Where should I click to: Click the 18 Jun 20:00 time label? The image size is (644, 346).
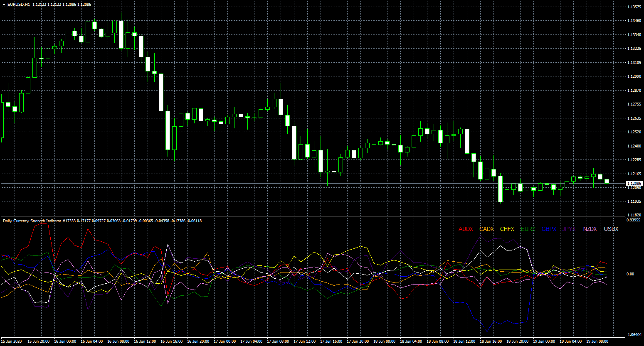point(518,341)
